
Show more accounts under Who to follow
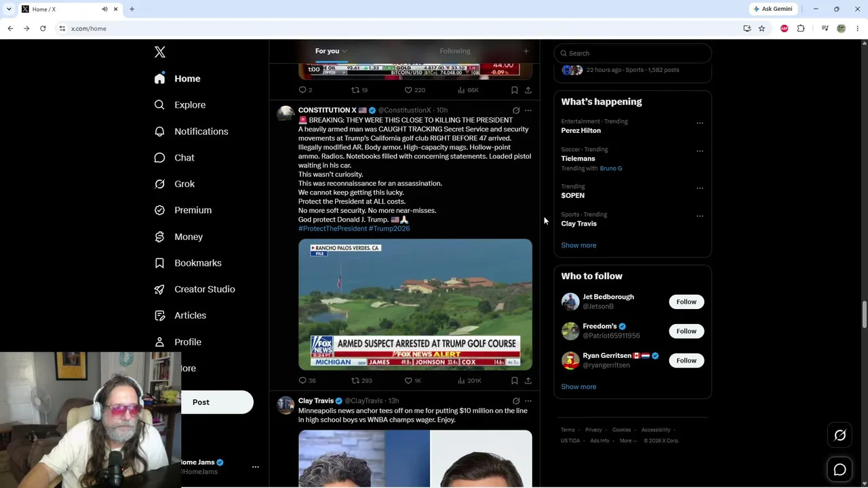[578, 387]
